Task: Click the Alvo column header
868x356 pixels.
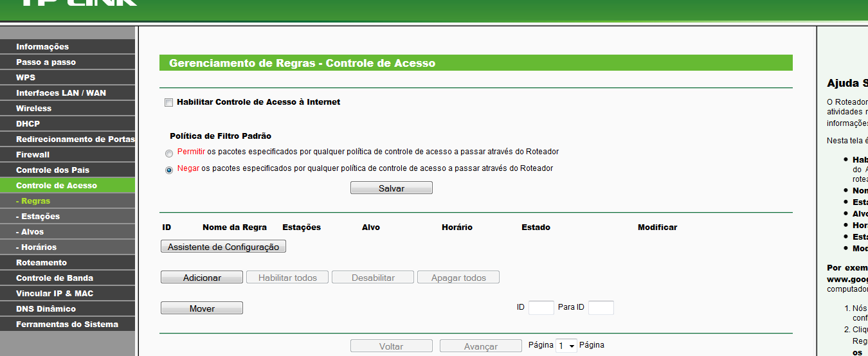Action: click(371, 227)
